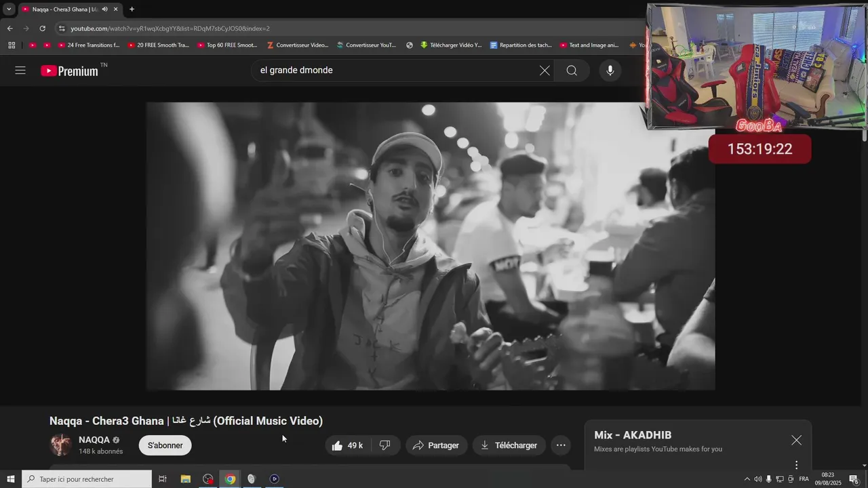The height and width of the screenshot is (488, 868).
Task: Open bookmark 24 Free Transitions
Action: pyautogui.click(x=89, y=45)
